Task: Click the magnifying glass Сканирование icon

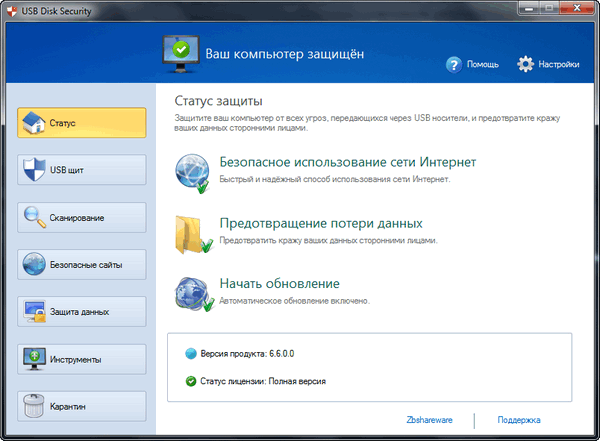Action: 35,217
